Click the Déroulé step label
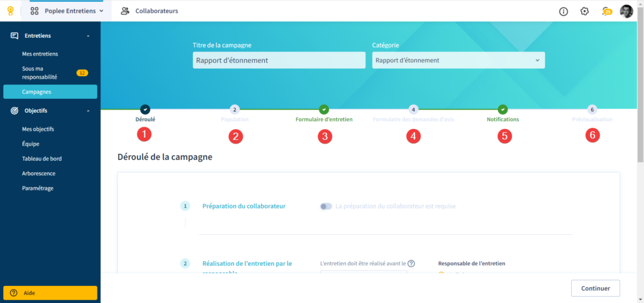This screenshot has height=303, width=644. [x=145, y=120]
